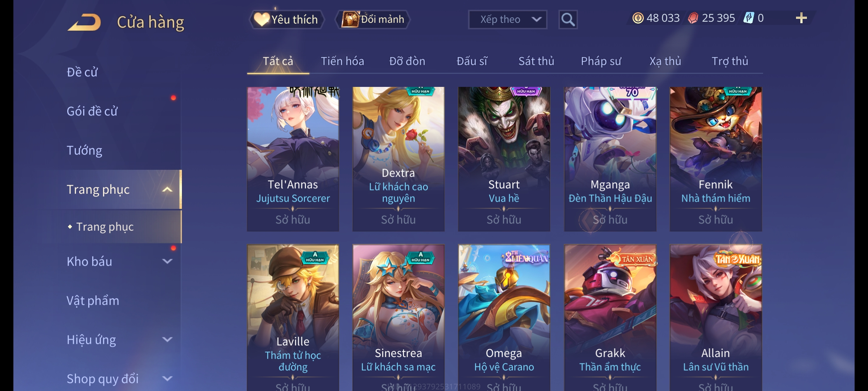This screenshot has height=391, width=868.
Task: Select the Fennik Nhà thám hiểm card
Action: tap(716, 159)
